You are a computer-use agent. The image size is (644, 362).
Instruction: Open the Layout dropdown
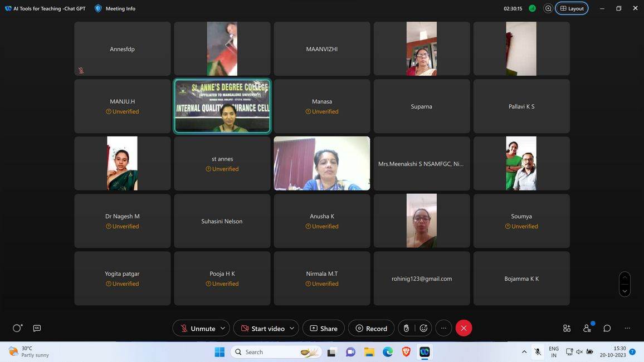[572, 8]
